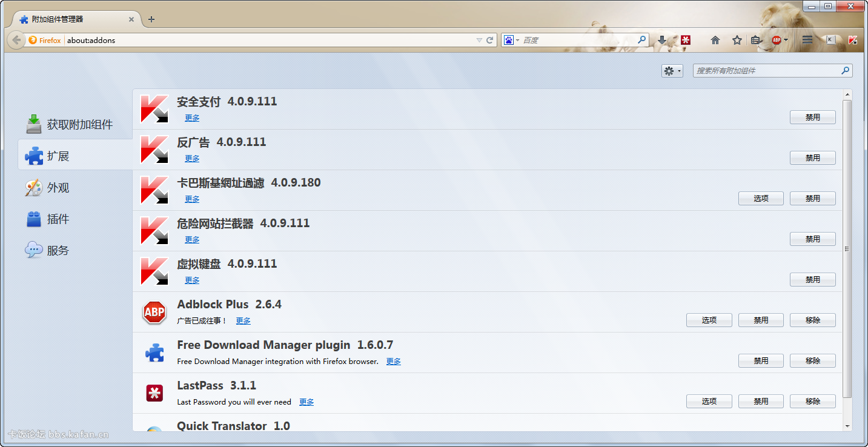
Task: Click the Adblock Plus extension icon
Action: 154,313
